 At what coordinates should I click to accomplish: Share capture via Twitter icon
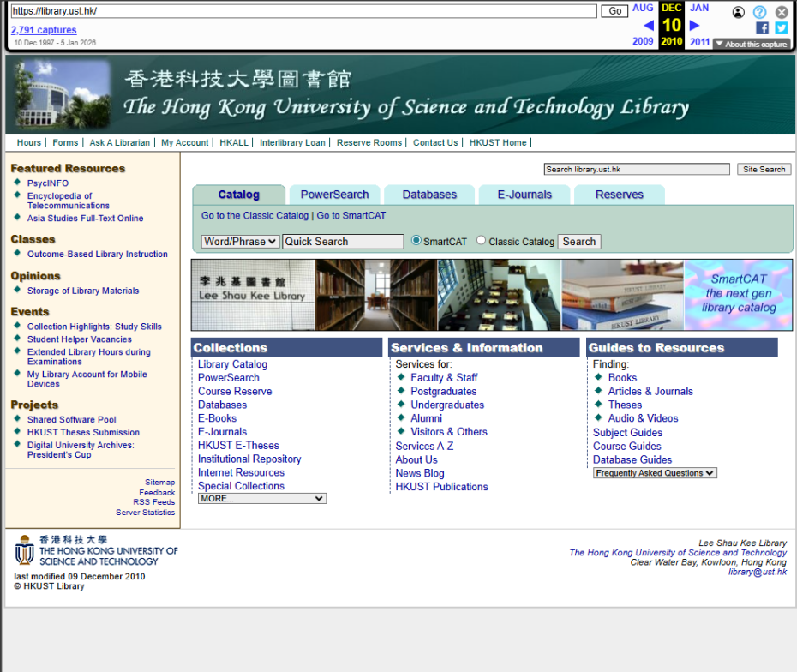coord(781,28)
